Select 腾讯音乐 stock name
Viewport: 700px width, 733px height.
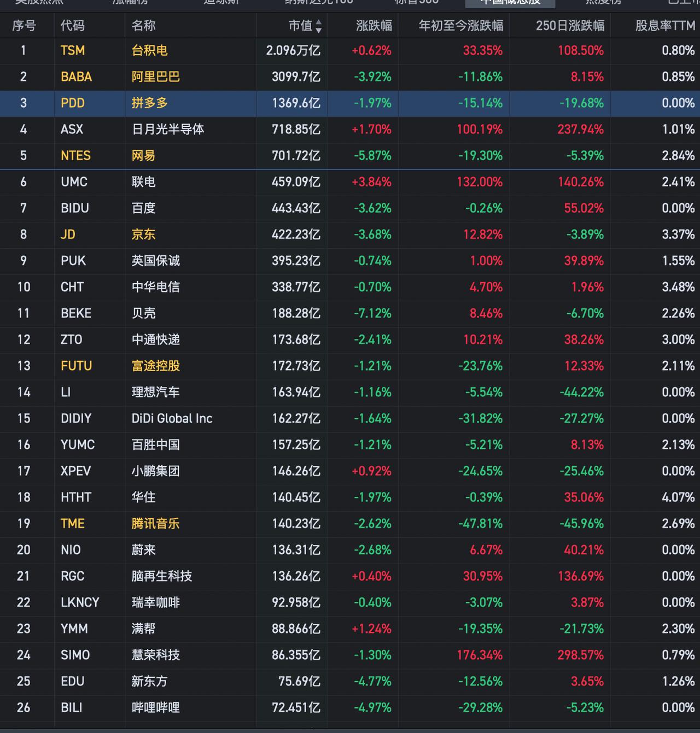[155, 523]
